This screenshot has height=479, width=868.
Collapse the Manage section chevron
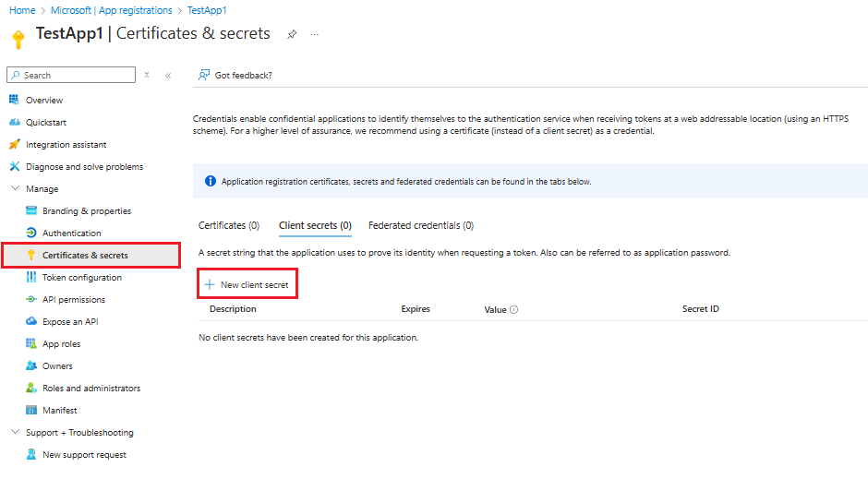tap(15, 188)
